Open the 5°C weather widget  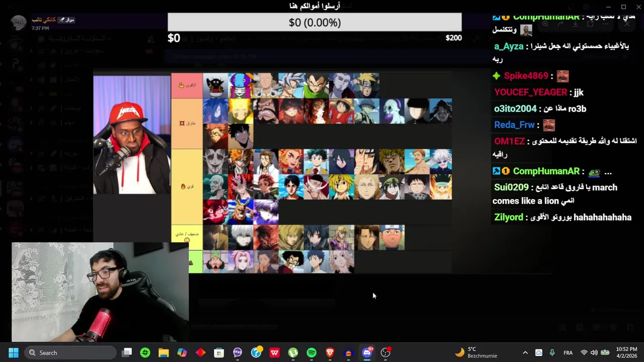tap(476, 352)
